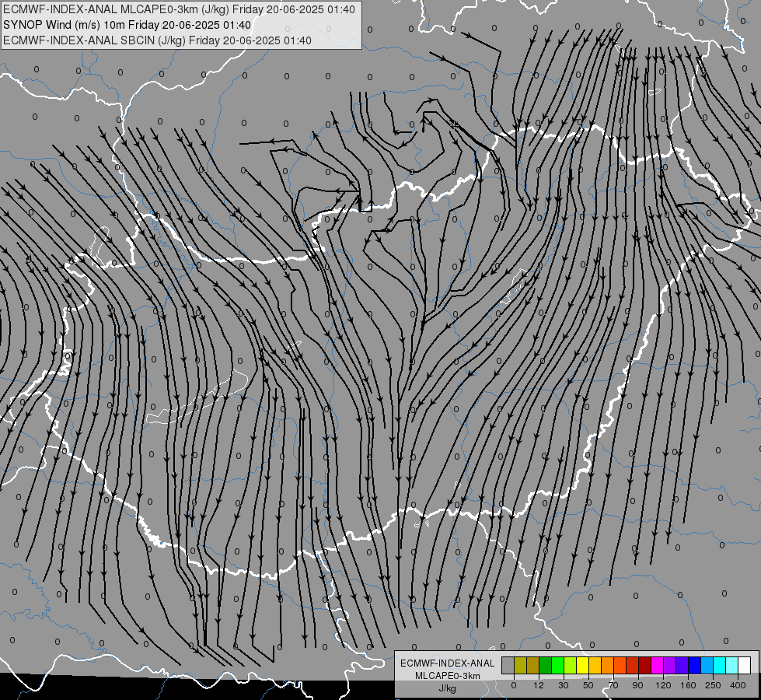The height and width of the screenshot is (700, 761).
Task: Click the legend's J/kg unit label
Action: coord(448,688)
